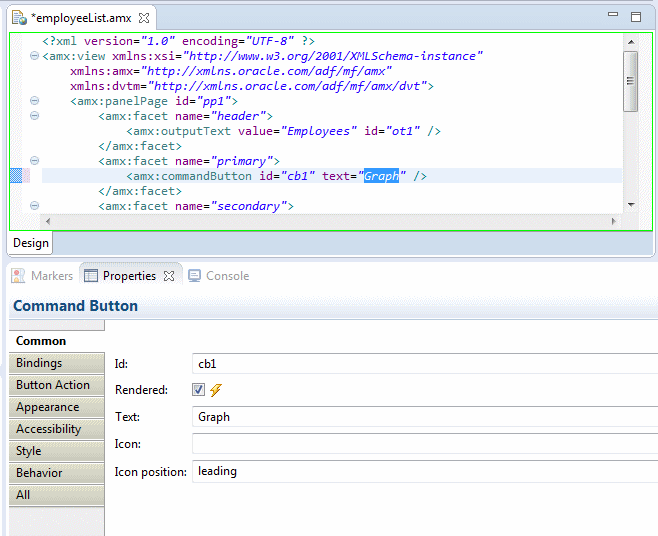Minimize the editor pane
This screenshot has height=536, width=658.
click(613, 14)
